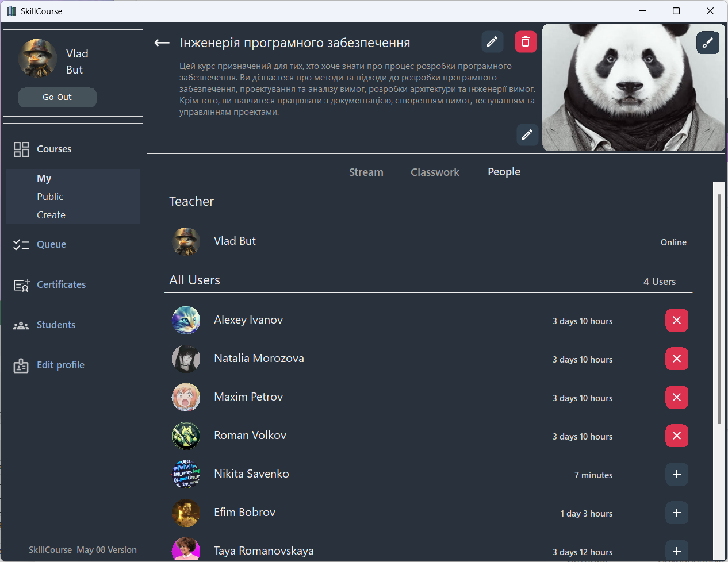
Task: Expand the Courses menu label
Action: pos(54,149)
